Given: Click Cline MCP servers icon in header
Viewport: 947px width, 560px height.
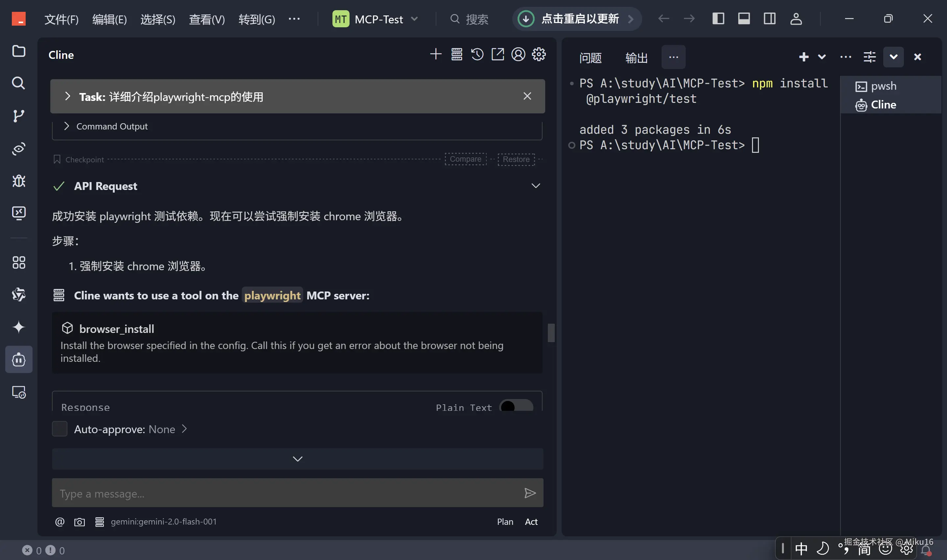Looking at the screenshot, I should point(457,54).
